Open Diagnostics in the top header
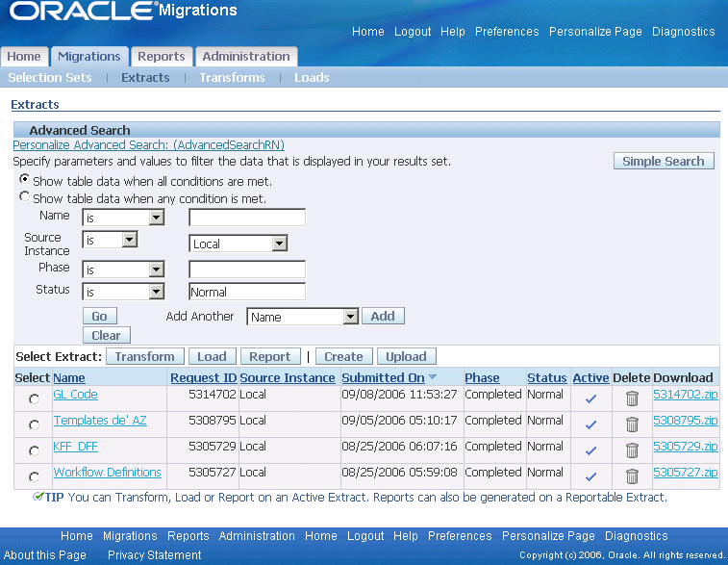Screen dimensions: 728x565 [684, 32]
